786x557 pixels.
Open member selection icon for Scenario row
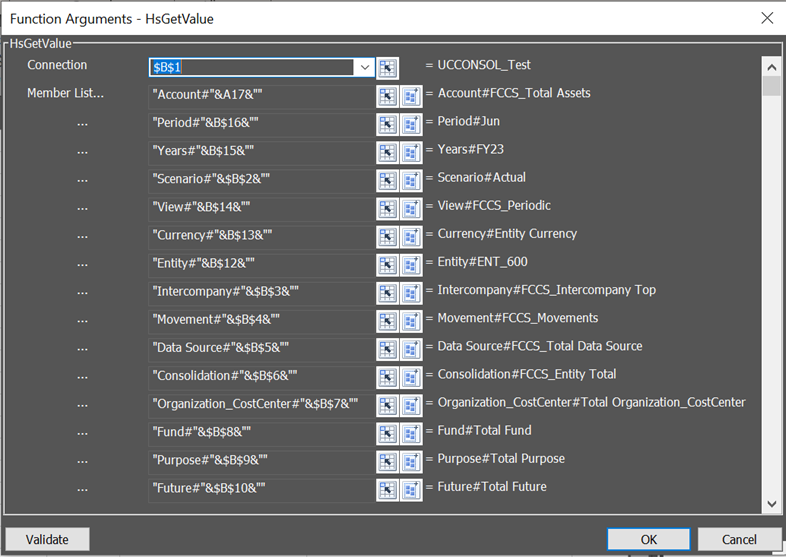click(411, 180)
